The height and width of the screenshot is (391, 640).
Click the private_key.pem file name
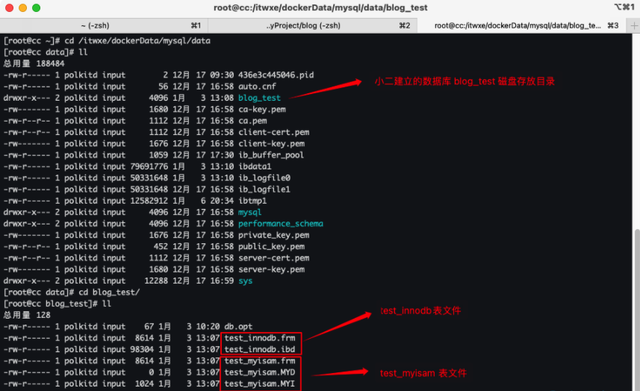click(273, 235)
